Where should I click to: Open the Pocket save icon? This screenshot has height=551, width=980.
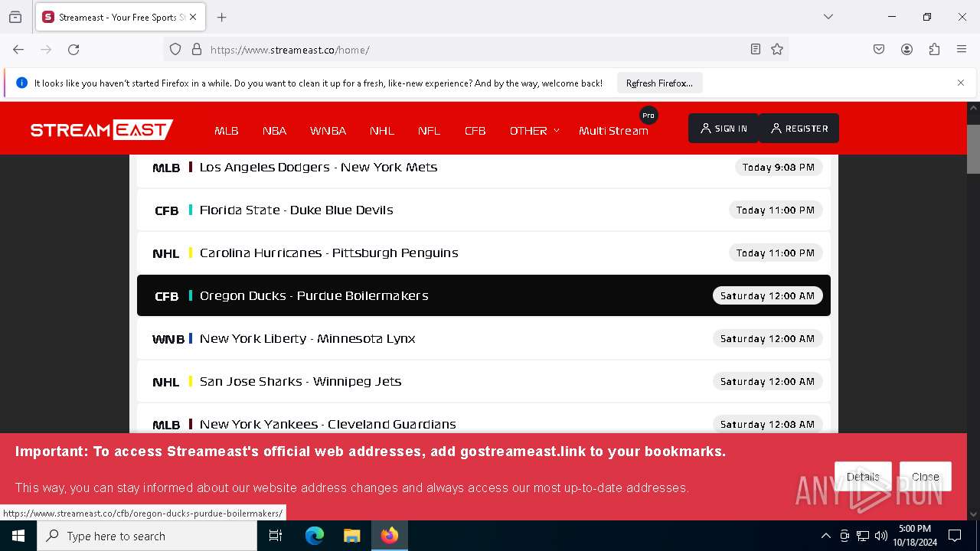[x=879, y=50]
